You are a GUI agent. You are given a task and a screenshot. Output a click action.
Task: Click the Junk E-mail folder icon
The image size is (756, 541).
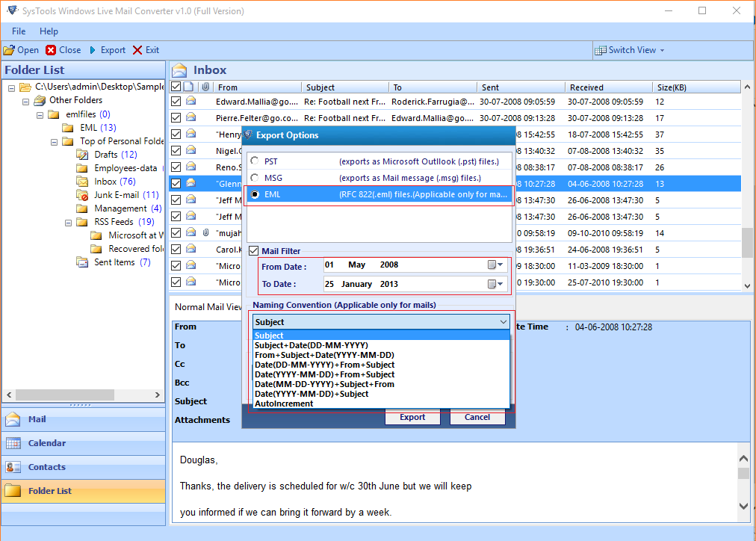click(82, 195)
